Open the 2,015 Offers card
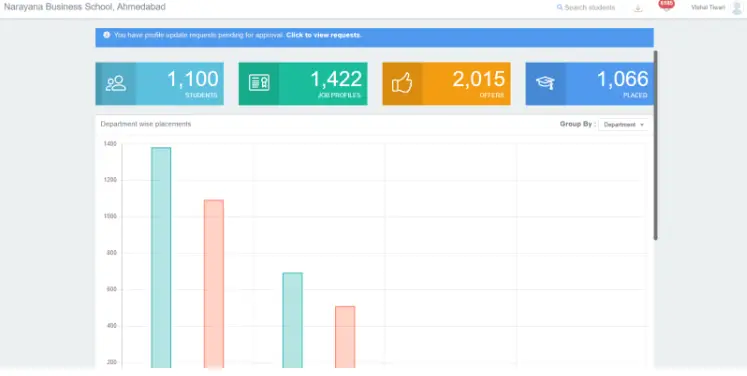Image resolution: width=747 pixels, height=376 pixels. pos(446,83)
